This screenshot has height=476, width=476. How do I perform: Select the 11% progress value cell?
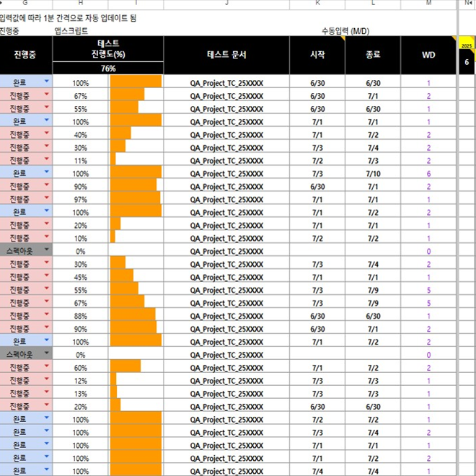click(81, 161)
